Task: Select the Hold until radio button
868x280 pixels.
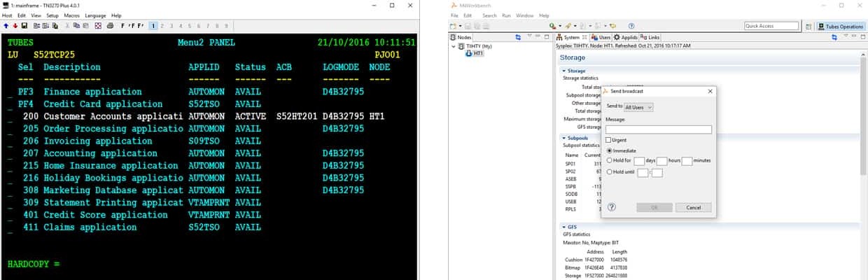Action: [609, 171]
